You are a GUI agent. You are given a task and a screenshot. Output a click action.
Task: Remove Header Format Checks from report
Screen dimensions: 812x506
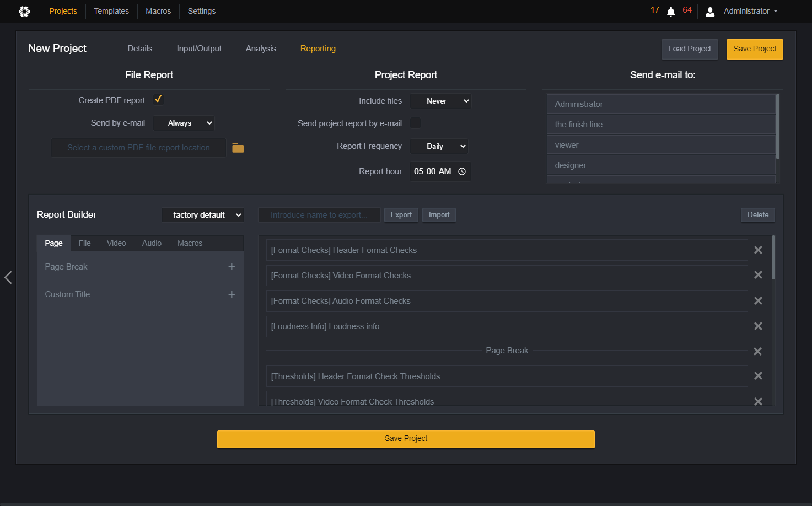(x=758, y=250)
